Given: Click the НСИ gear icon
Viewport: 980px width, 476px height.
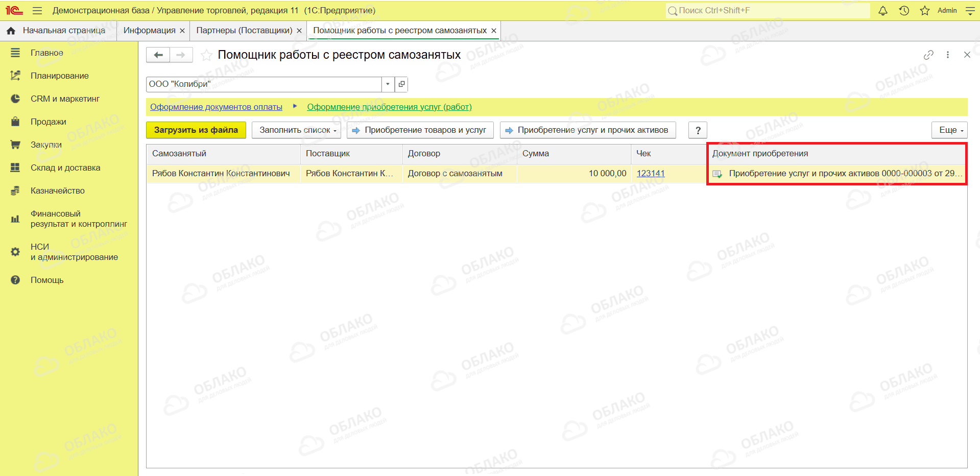Looking at the screenshot, I should point(15,252).
